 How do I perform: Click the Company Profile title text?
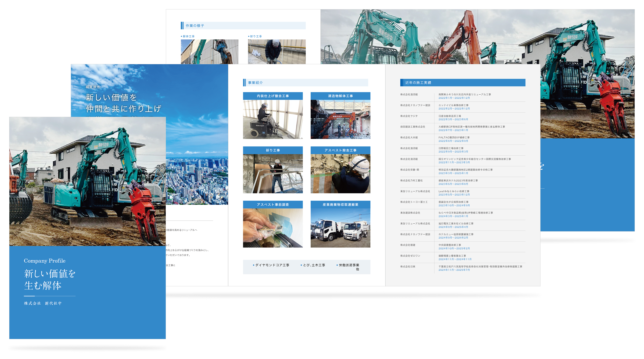45,261
